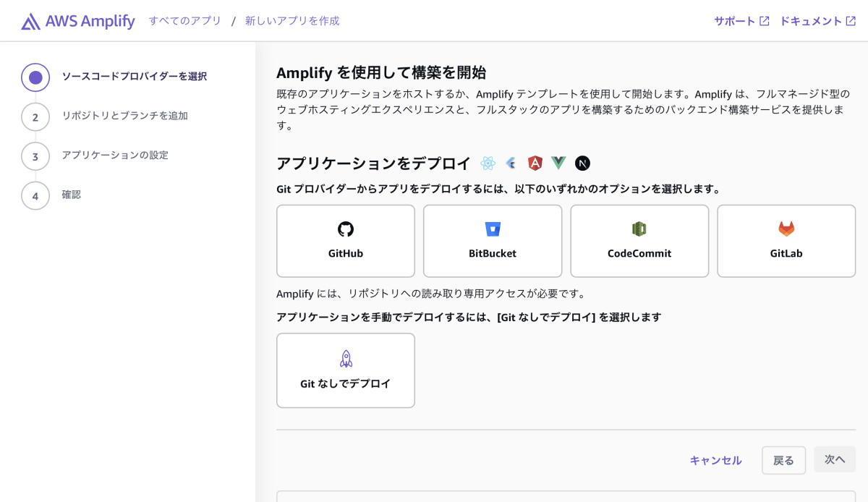Click the GitLab fox icon
The width and height of the screenshot is (868, 502).
click(786, 230)
